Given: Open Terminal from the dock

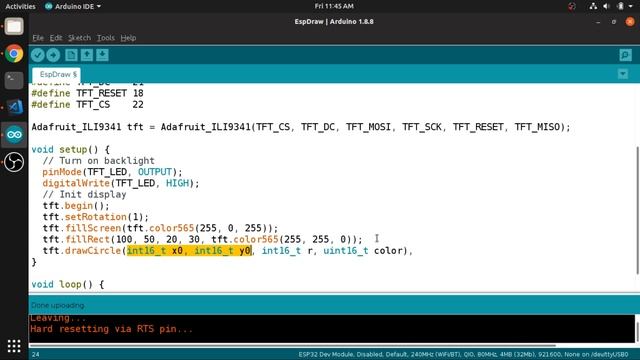Looking at the screenshot, I should click(14, 80).
